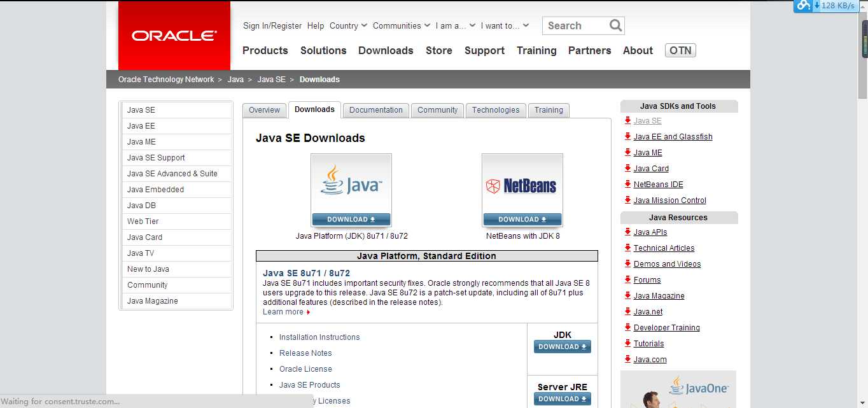This screenshot has height=408, width=868.
Task: Click the Sign In/Register link
Action: 272,25
